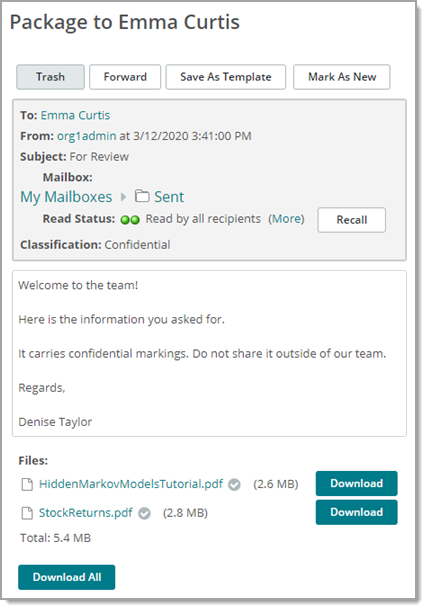Open the Sent mailbox link
427x610 pixels.
click(169, 197)
